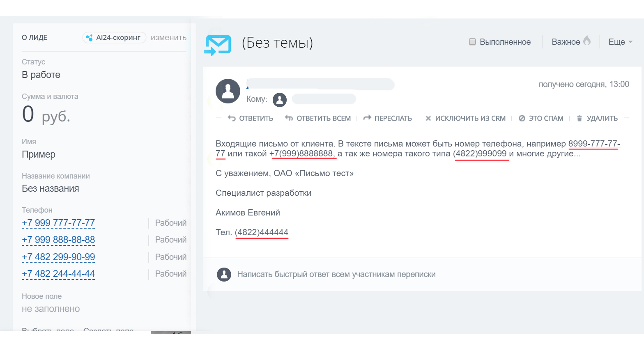Screen dimensions: 644x362
Task: Exclude the email via Исключить из CRM
Action: tap(465, 118)
